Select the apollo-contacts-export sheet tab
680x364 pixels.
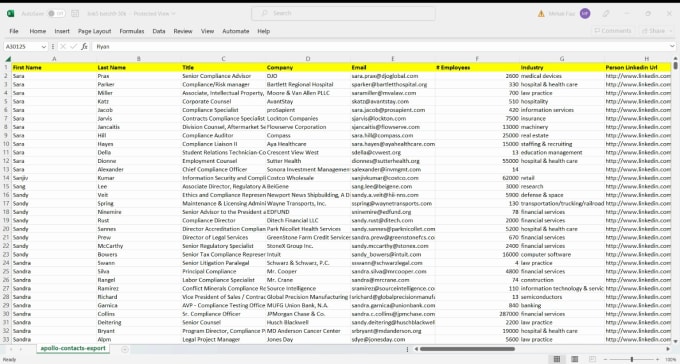tap(73, 348)
